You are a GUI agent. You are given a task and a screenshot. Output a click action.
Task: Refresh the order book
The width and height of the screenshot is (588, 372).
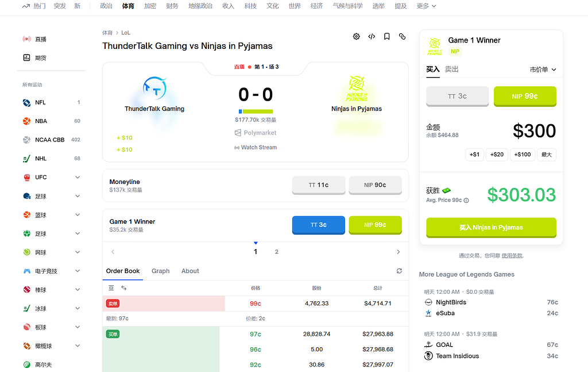(399, 271)
